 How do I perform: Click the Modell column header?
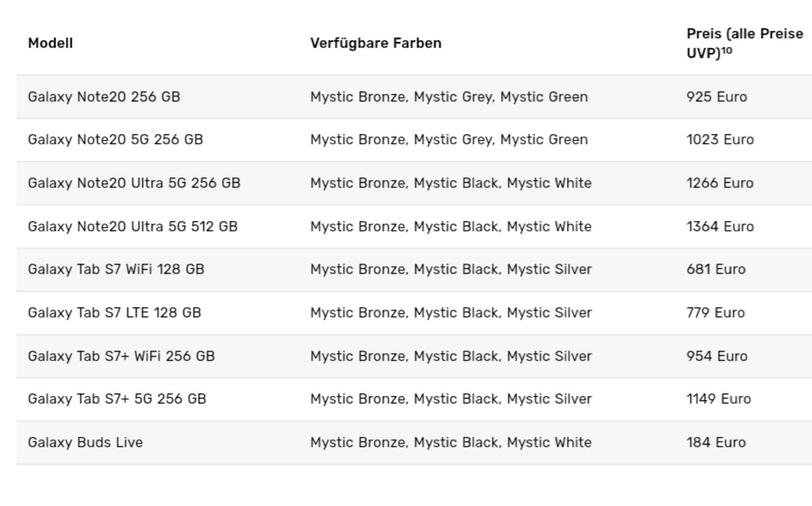coord(50,43)
